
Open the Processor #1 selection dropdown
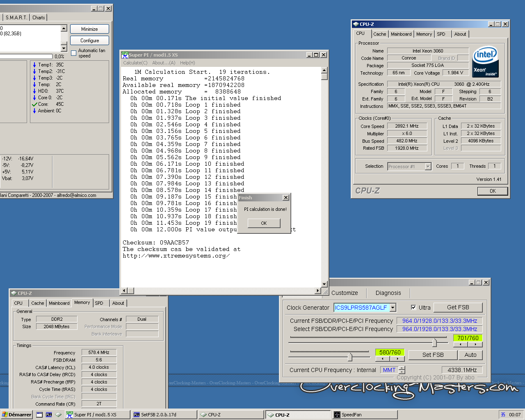pos(428,167)
